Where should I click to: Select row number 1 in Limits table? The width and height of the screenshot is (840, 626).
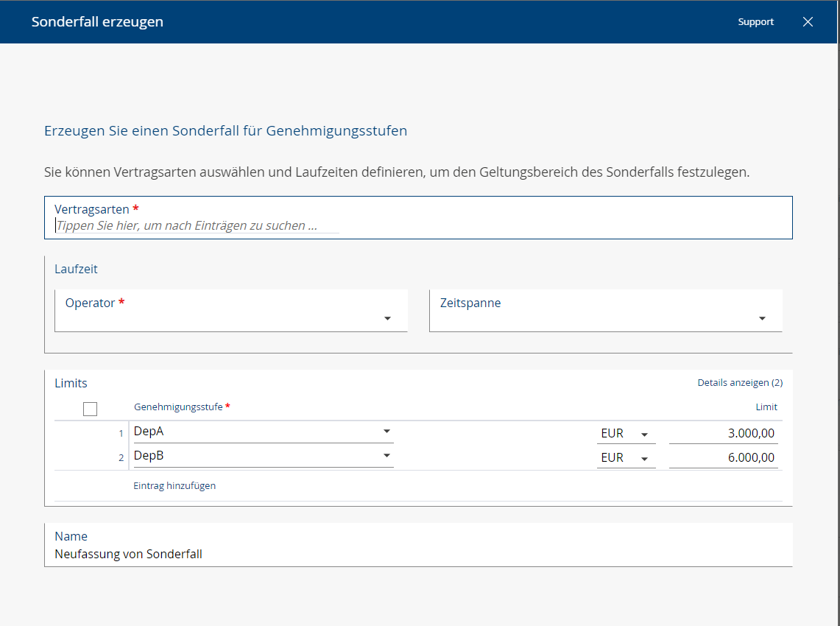click(x=121, y=434)
